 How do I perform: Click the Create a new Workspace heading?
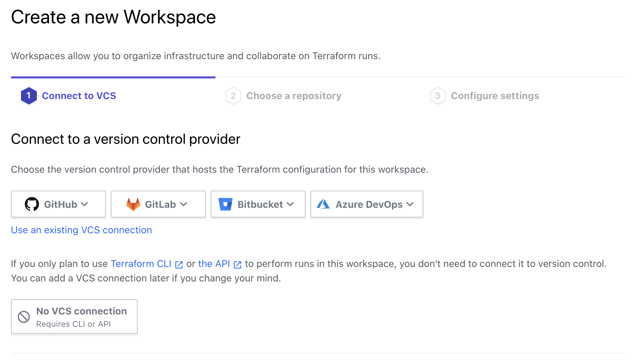(113, 17)
